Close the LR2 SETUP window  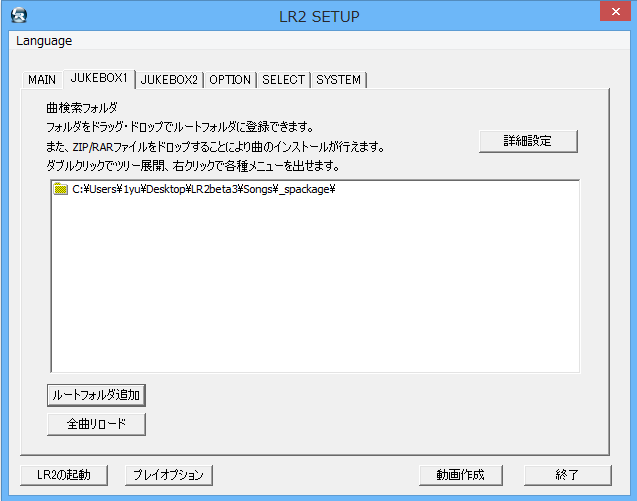point(615,11)
